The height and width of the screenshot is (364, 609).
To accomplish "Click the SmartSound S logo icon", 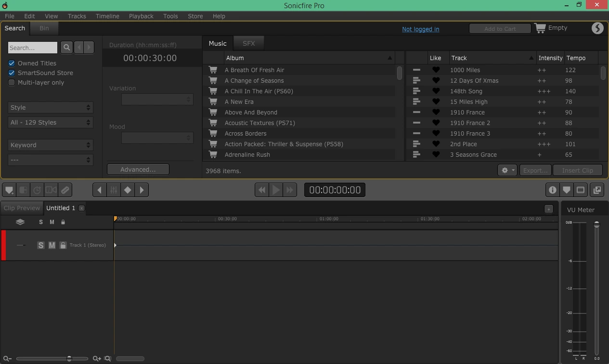I will pos(597,28).
